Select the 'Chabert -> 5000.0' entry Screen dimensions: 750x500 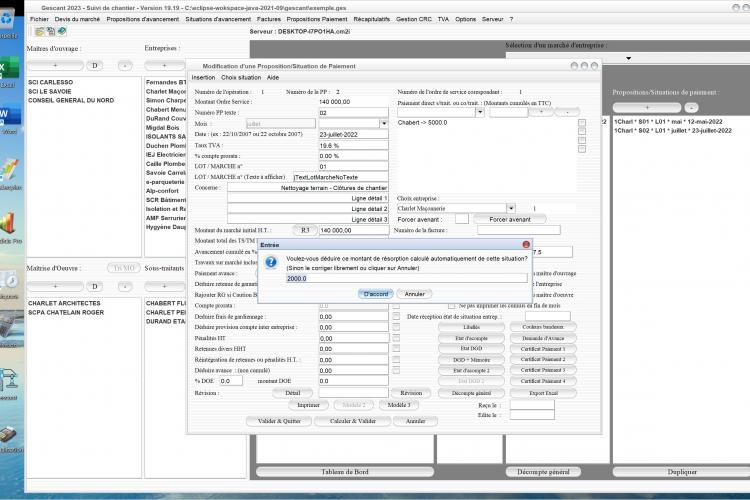tap(422, 122)
